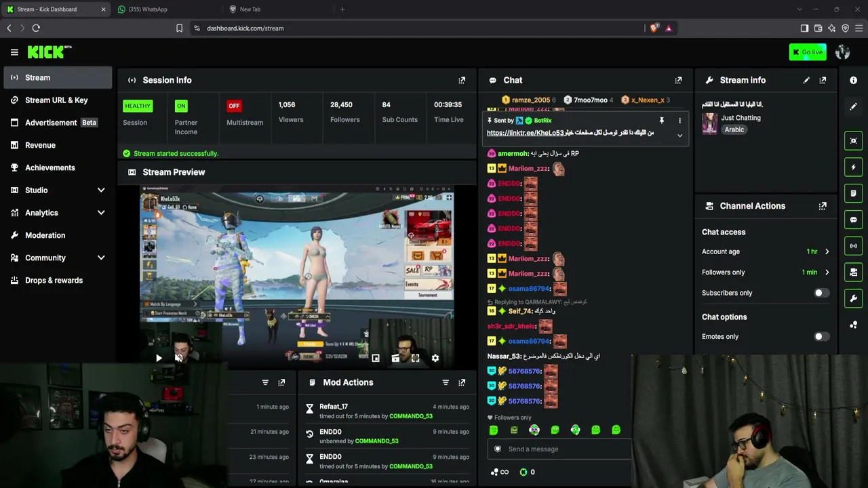Open the three-dot menu on the pinned message
868x488 pixels.
pyautogui.click(x=679, y=121)
